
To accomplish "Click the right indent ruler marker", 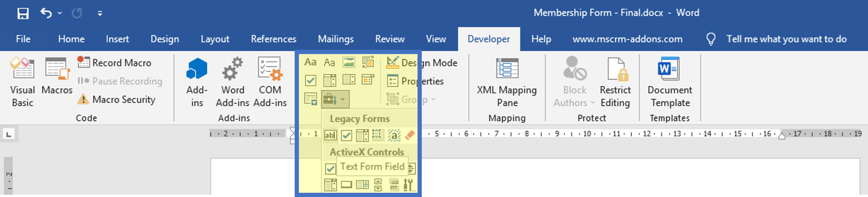I will coord(782,136).
